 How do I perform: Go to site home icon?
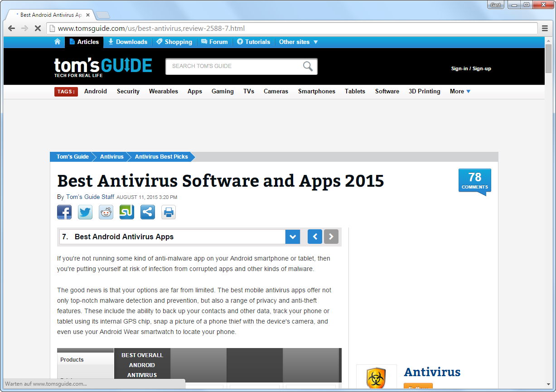click(x=57, y=42)
